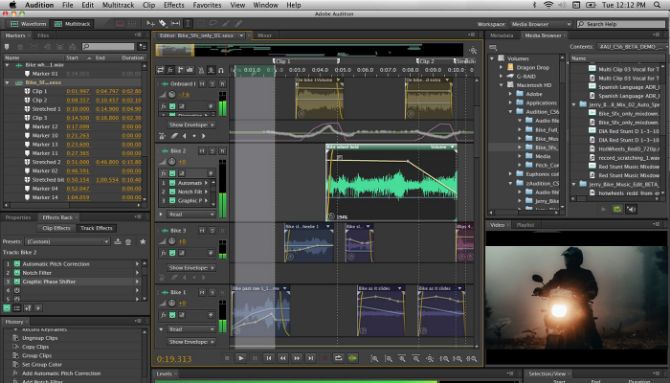Click the Markers panel search field
This screenshot has width=670, height=383.
(x=108, y=46)
